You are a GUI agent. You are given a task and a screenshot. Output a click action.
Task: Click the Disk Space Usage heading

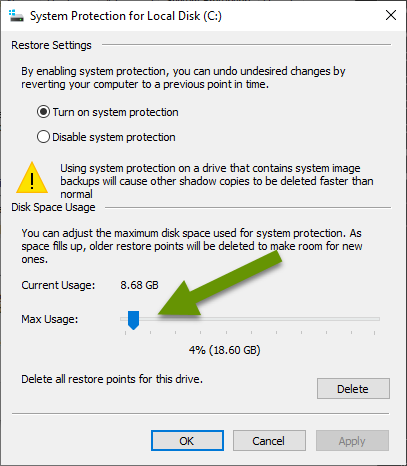[53, 207]
